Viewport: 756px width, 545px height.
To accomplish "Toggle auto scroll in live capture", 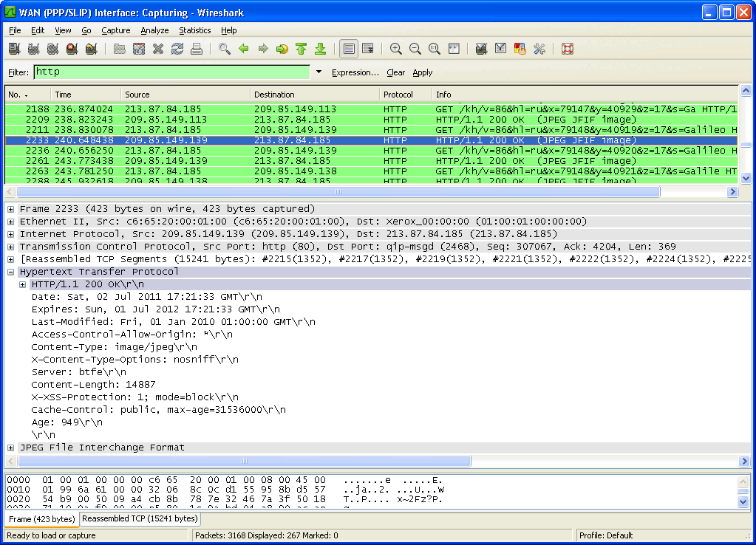I will [x=367, y=49].
